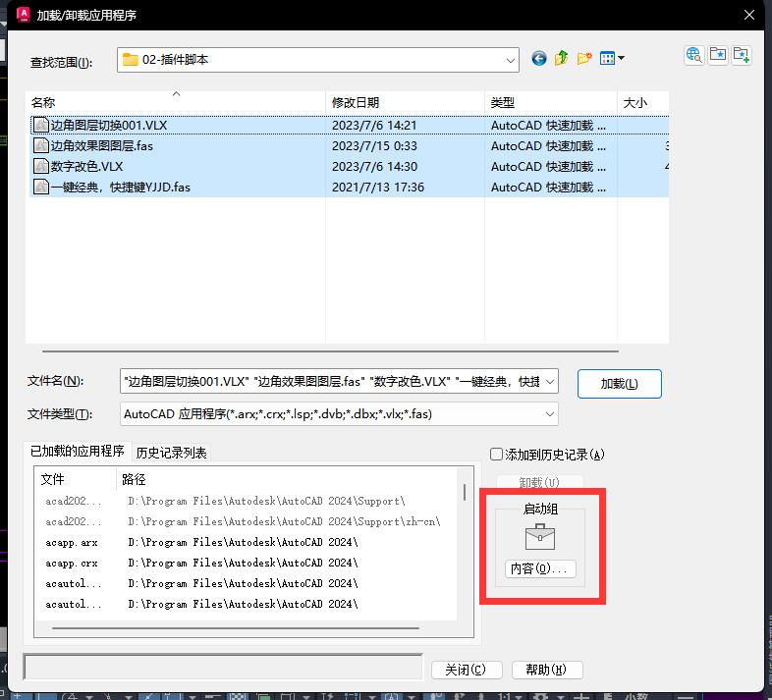This screenshot has height=700, width=772.
Task: Select the acapp.crx loaded application row
Action: [247, 564]
